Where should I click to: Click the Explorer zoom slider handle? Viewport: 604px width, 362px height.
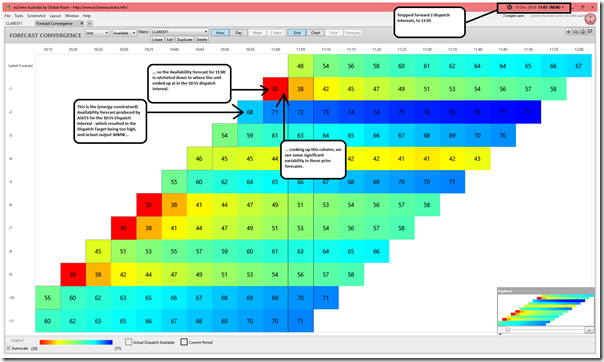tap(508, 330)
